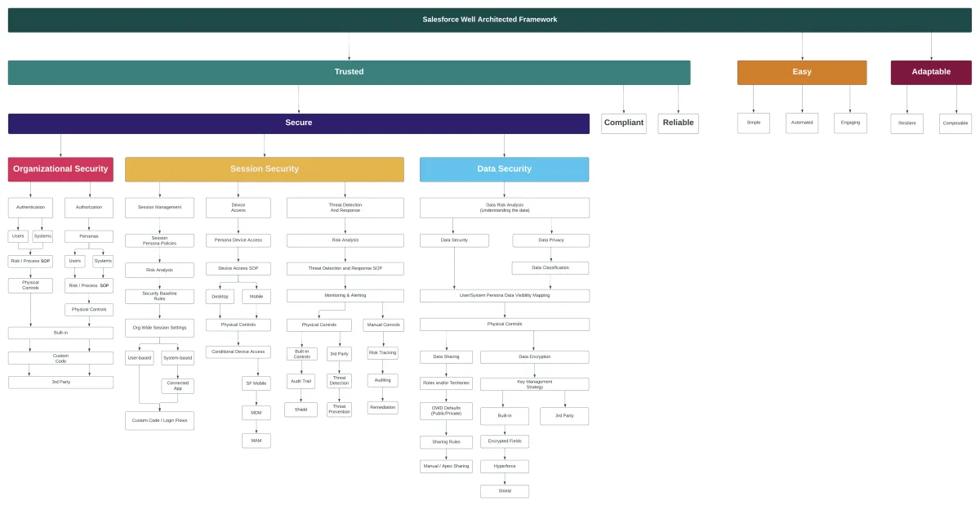Select the Device Access node below Session Security
Screen dimensions: 980x506
pos(238,208)
